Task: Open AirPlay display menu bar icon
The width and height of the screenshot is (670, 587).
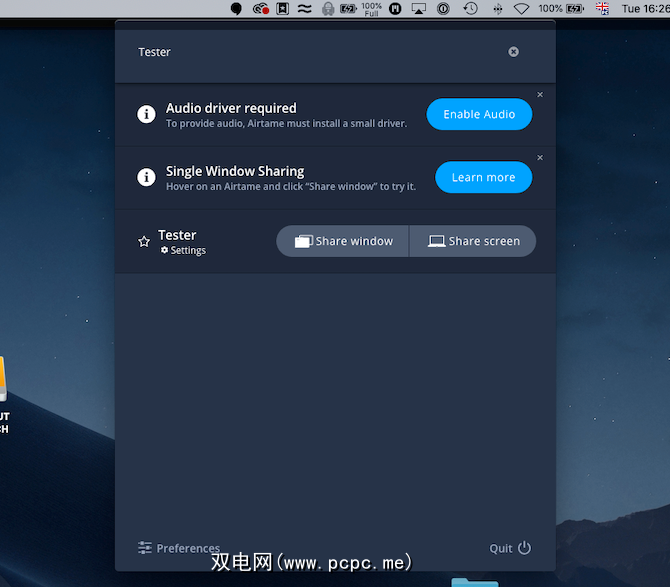Action: 418,9
